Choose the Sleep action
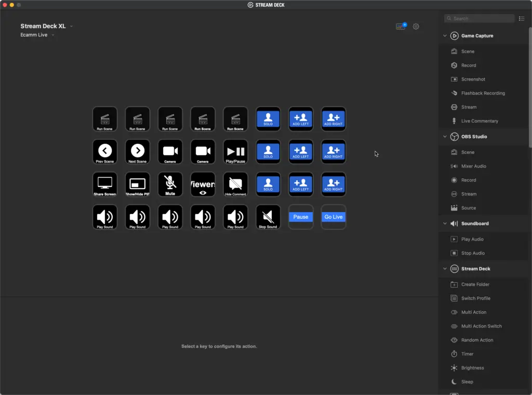 click(x=484, y=381)
